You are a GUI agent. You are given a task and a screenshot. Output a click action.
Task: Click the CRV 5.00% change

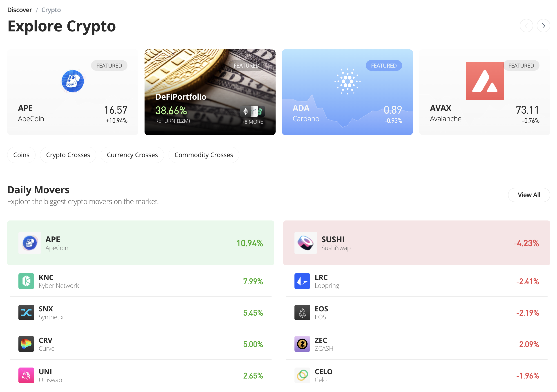pos(253,344)
